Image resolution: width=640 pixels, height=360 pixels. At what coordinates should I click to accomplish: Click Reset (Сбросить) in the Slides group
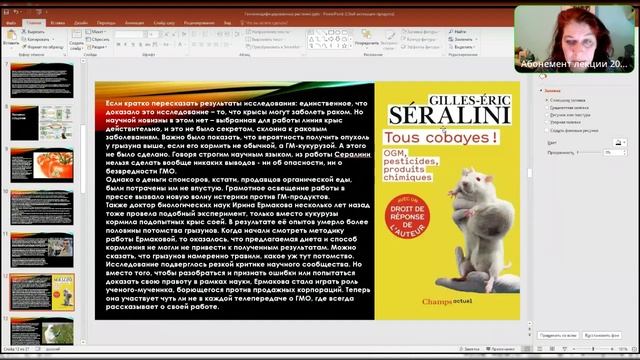tap(98, 39)
